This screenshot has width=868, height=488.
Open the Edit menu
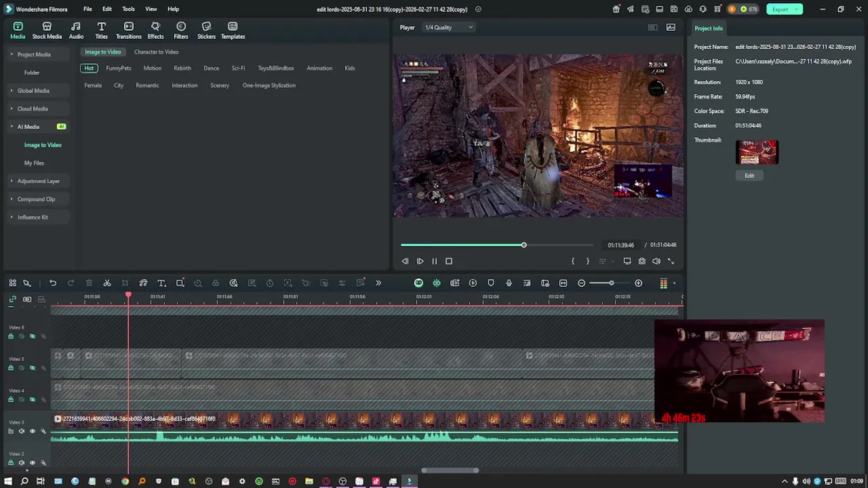(107, 9)
